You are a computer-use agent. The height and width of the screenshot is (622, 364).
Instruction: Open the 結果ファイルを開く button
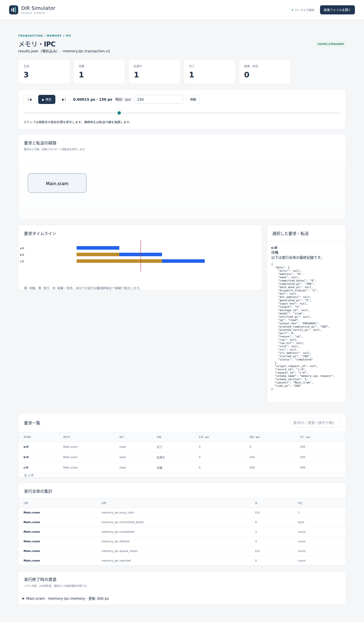pyautogui.click(x=337, y=10)
